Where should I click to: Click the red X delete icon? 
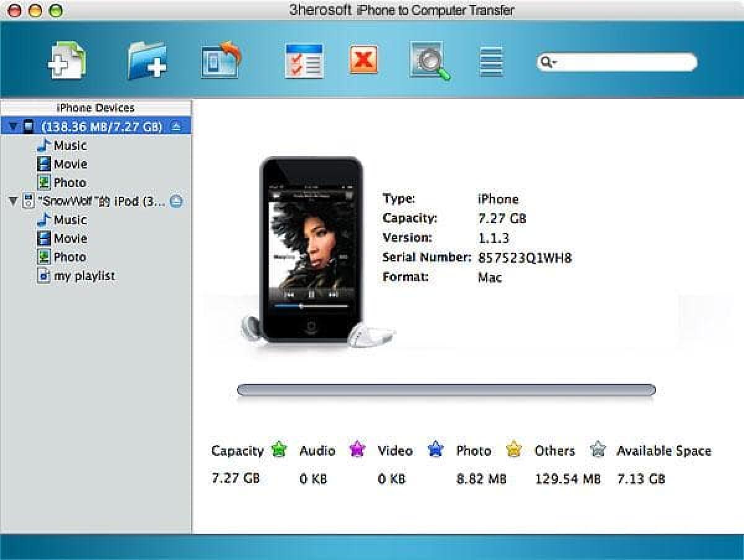coord(364,60)
